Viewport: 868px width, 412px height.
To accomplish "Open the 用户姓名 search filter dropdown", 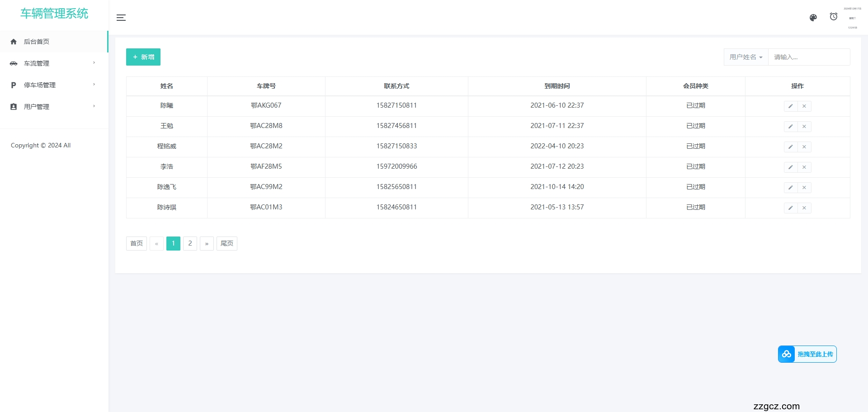I will pyautogui.click(x=746, y=57).
